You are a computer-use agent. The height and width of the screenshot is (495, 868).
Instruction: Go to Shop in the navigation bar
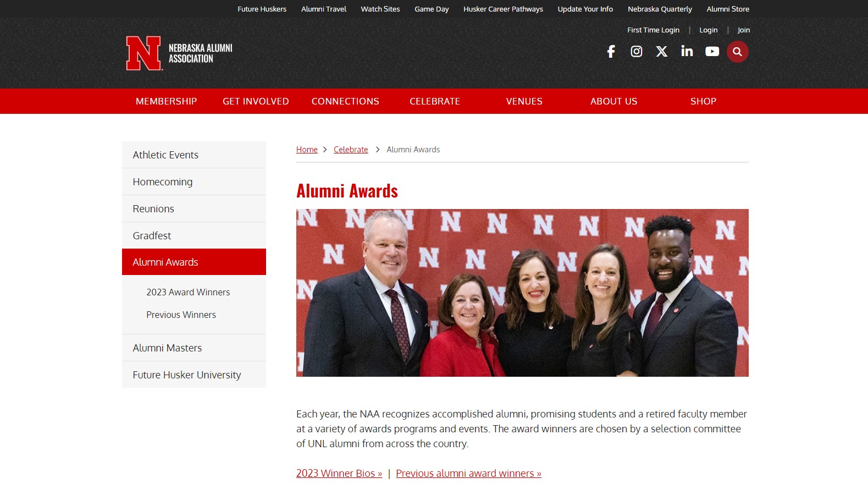[x=704, y=101]
